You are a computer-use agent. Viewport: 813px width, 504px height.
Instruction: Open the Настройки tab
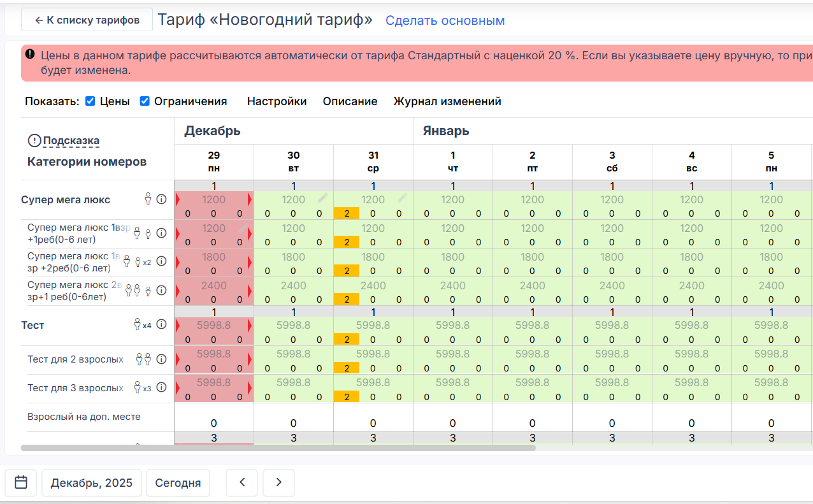pyautogui.click(x=277, y=101)
